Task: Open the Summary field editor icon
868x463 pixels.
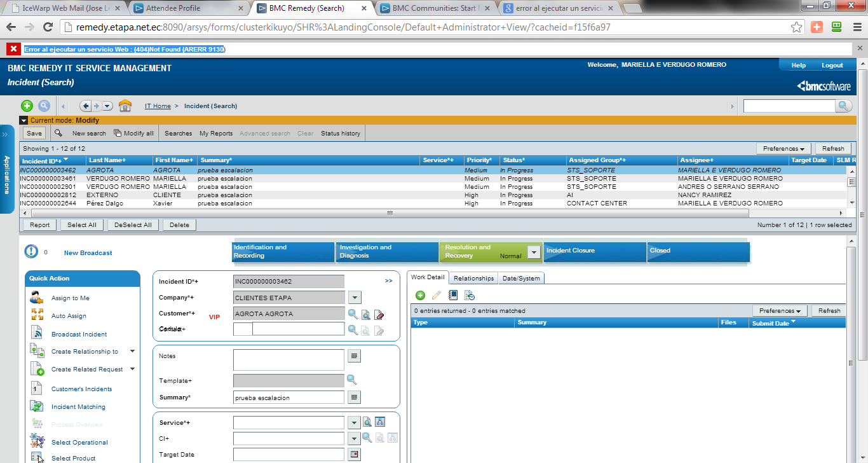Action: tap(355, 397)
